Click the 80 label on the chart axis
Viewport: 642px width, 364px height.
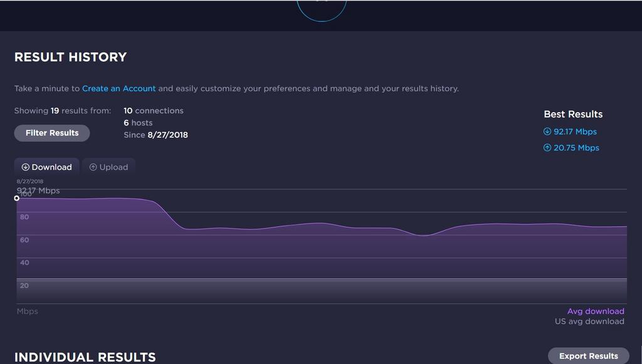tap(24, 217)
